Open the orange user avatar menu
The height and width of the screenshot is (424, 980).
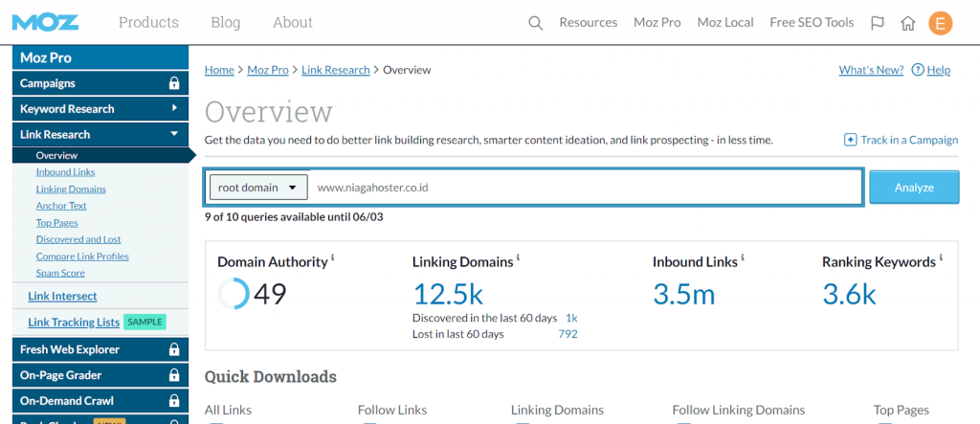(941, 23)
